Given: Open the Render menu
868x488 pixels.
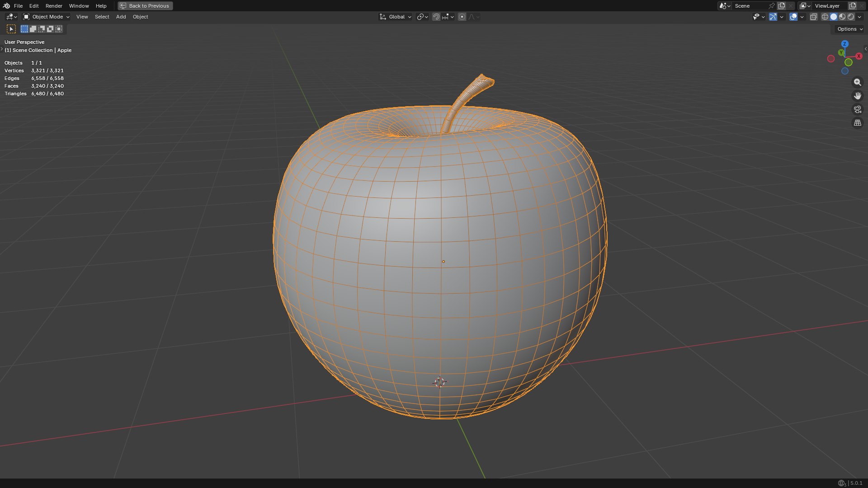Looking at the screenshot, I should (54, 6).
